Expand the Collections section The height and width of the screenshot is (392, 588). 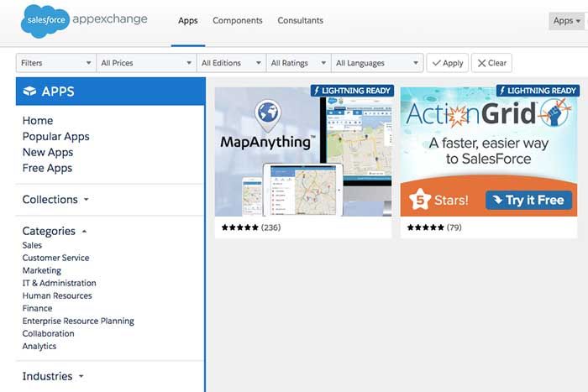pos(55,200)
